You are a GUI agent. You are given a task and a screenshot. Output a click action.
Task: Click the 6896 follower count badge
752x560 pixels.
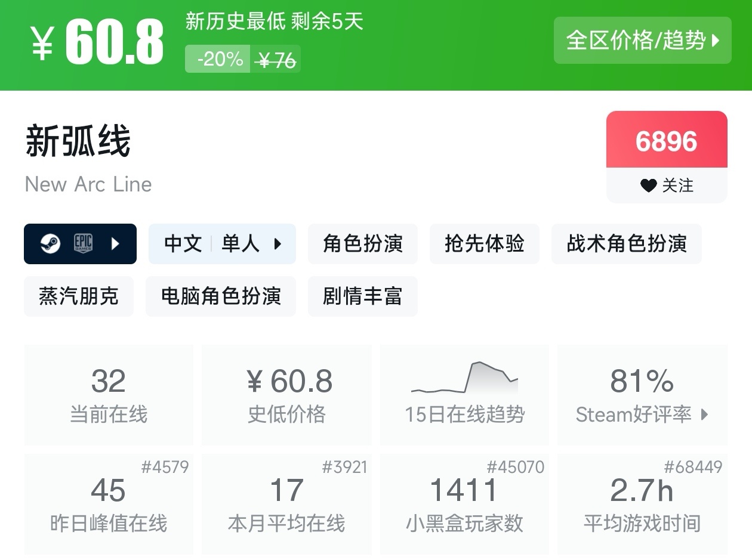click(x=667, y=140)
